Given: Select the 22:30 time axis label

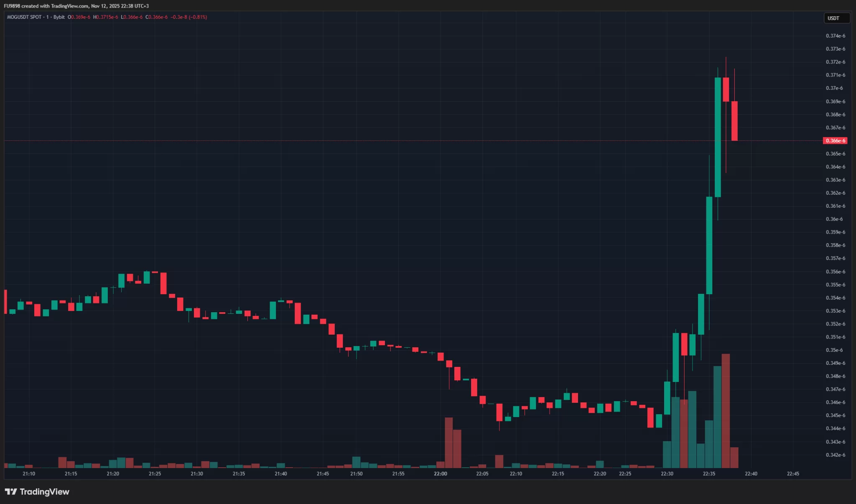Looking at the screenshot, I should [667, 474].
